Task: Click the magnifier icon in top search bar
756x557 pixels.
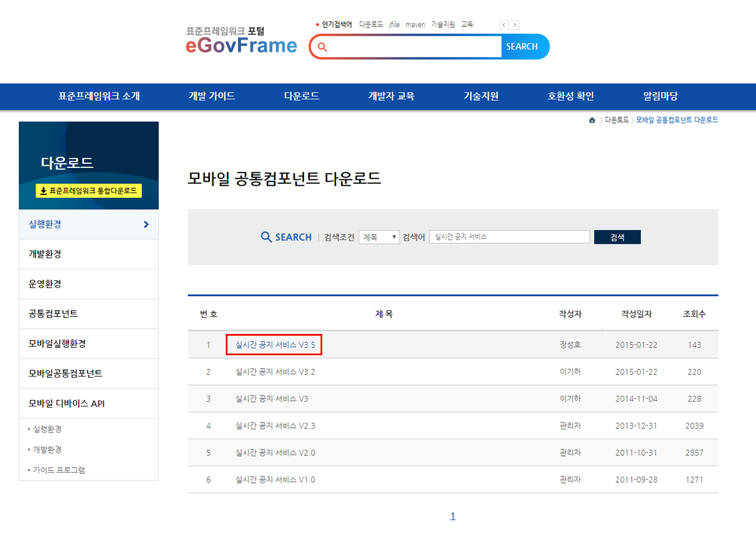Action: [x=323, y=47]
